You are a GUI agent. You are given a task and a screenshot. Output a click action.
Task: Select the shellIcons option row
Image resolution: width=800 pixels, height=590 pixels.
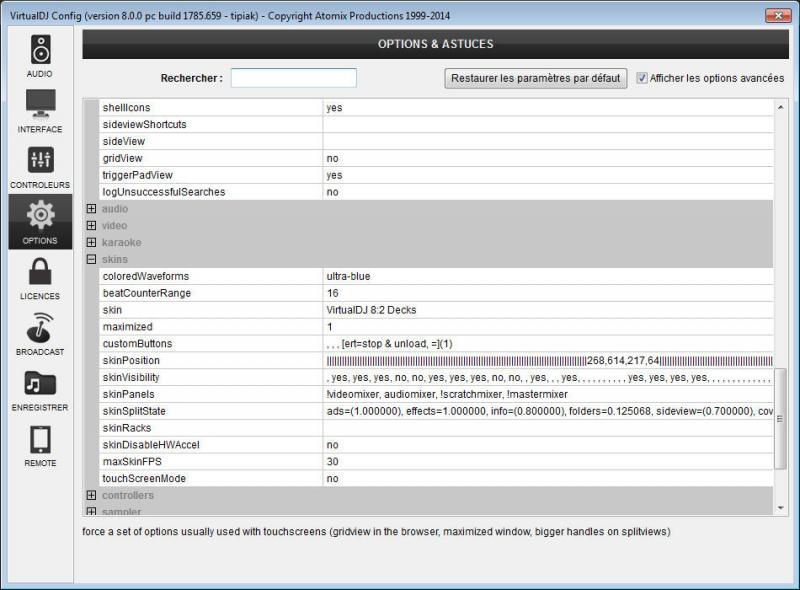[436, 108]
